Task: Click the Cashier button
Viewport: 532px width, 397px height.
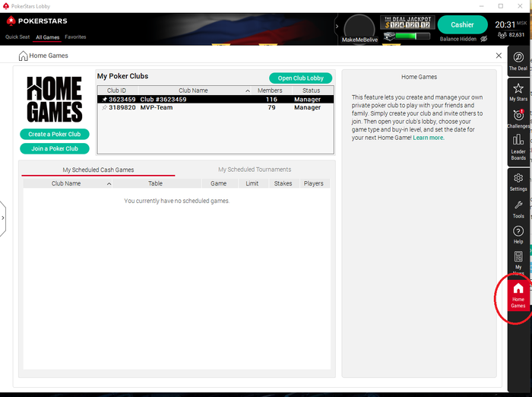Action: 462,25
